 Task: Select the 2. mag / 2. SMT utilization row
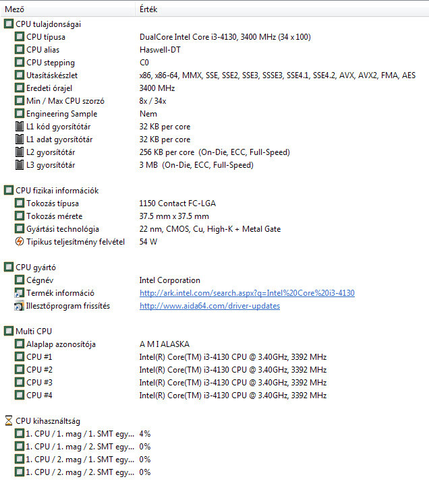coord(83,472)
